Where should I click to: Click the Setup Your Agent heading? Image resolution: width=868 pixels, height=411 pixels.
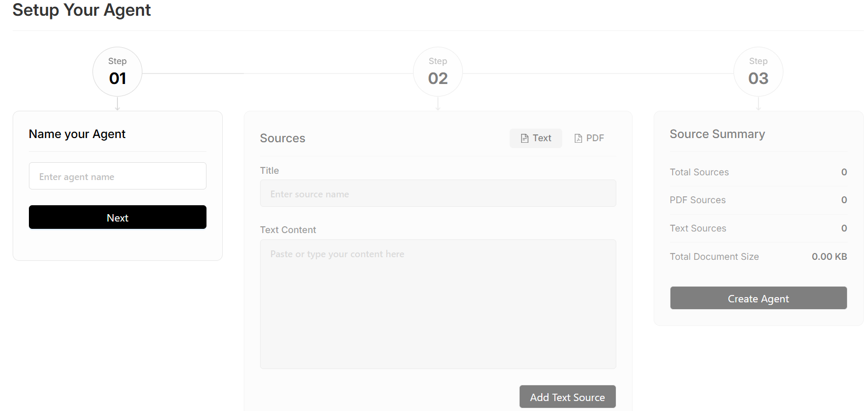pos(81,10)
